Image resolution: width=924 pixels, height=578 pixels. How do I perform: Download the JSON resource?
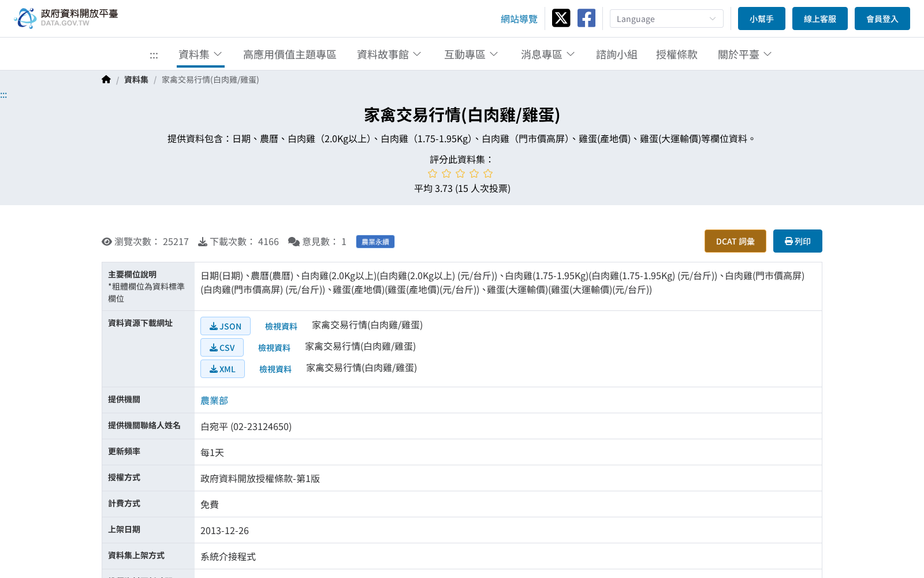click(225, 326)
